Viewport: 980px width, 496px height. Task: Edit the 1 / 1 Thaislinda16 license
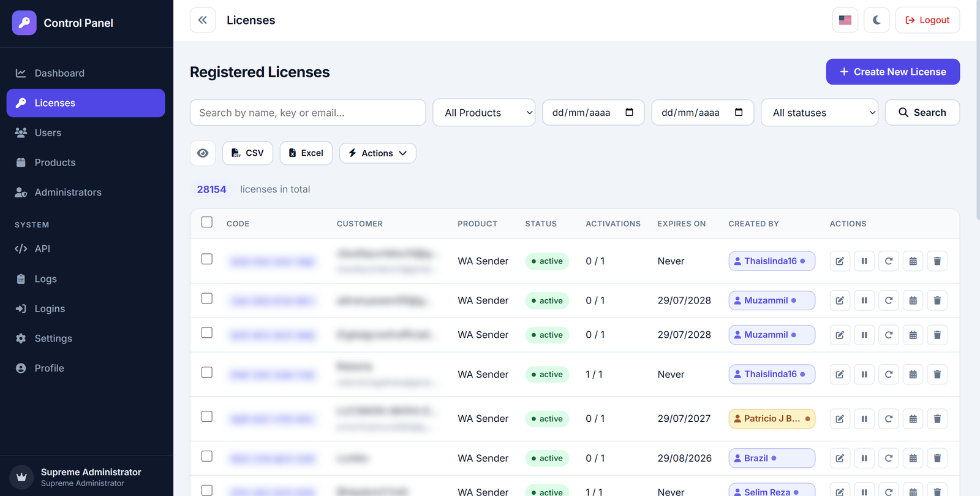click(x=840, y=375)
